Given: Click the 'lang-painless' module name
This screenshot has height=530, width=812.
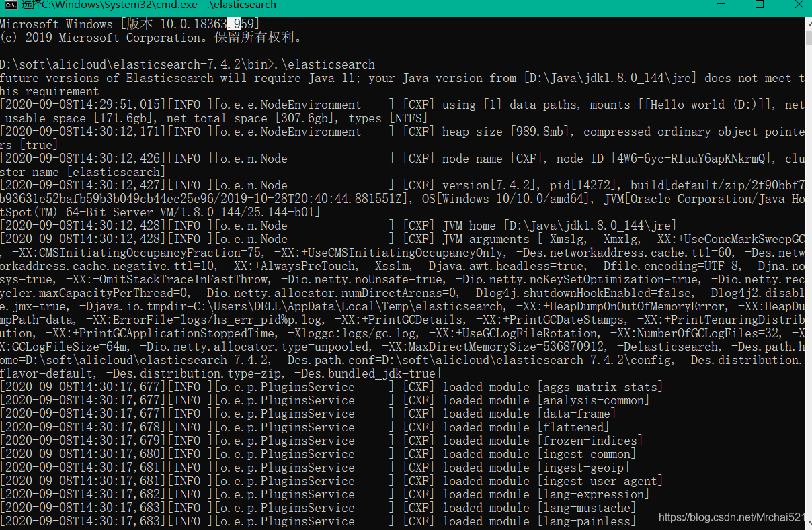Looking at the screenshot, I should (x=587, y=521).
